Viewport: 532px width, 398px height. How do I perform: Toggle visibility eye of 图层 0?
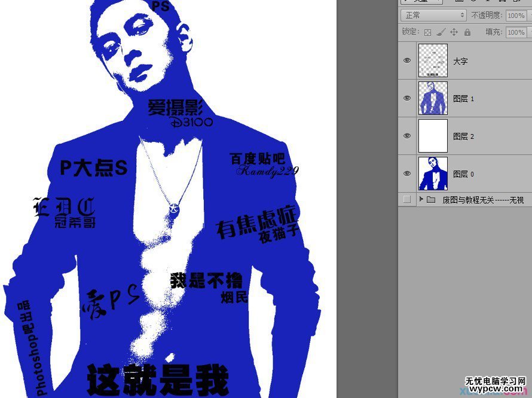point(407,174)
